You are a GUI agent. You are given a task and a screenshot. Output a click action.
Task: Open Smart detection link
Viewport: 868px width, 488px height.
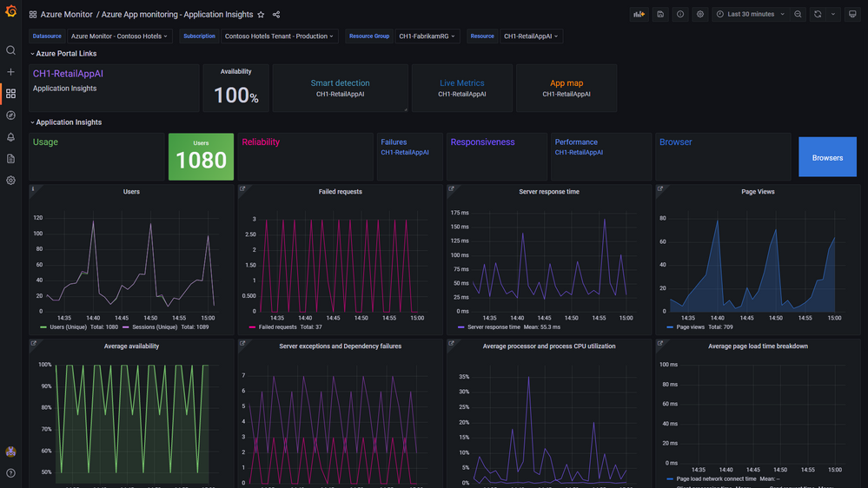coord(340,83)
